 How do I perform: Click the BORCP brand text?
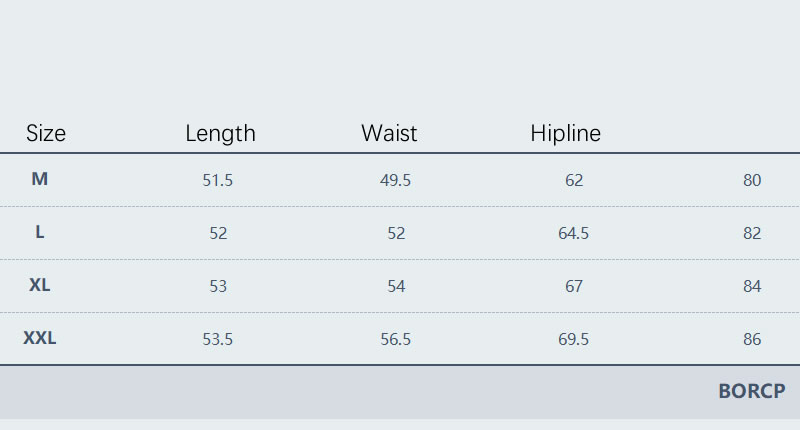[x=752, y=392]
